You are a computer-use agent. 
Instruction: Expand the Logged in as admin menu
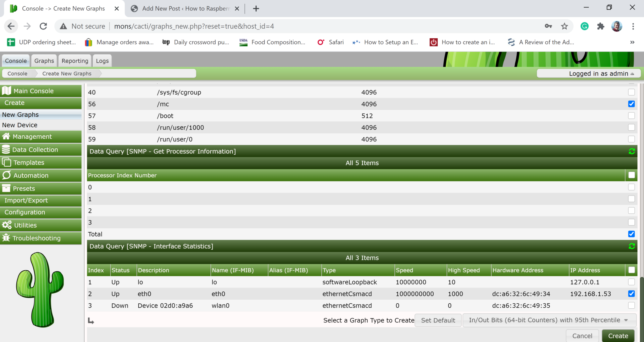(588, 73)
